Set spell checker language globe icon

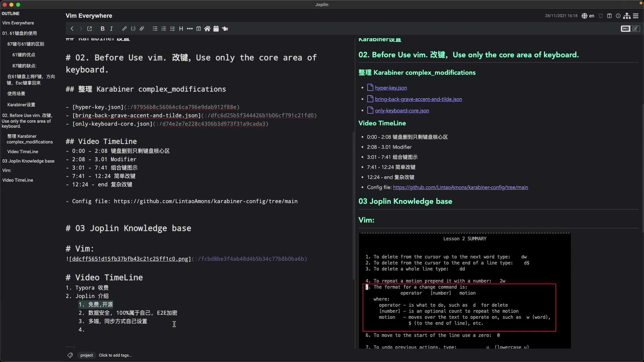(588, 16)
